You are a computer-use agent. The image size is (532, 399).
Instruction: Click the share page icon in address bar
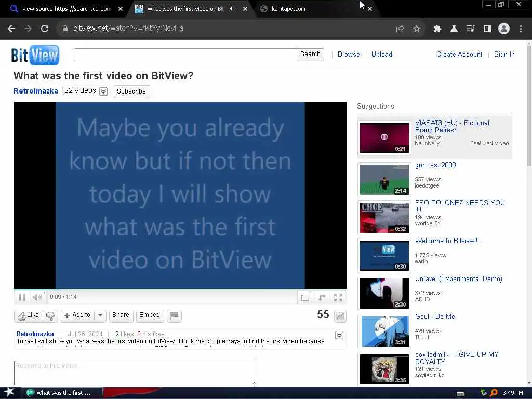click(x=400, y=29)
